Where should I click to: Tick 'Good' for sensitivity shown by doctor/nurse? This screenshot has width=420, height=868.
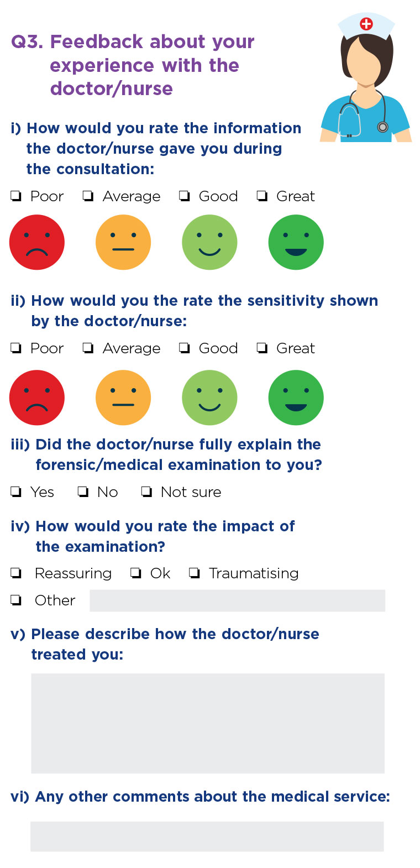(x=185, y=348)
